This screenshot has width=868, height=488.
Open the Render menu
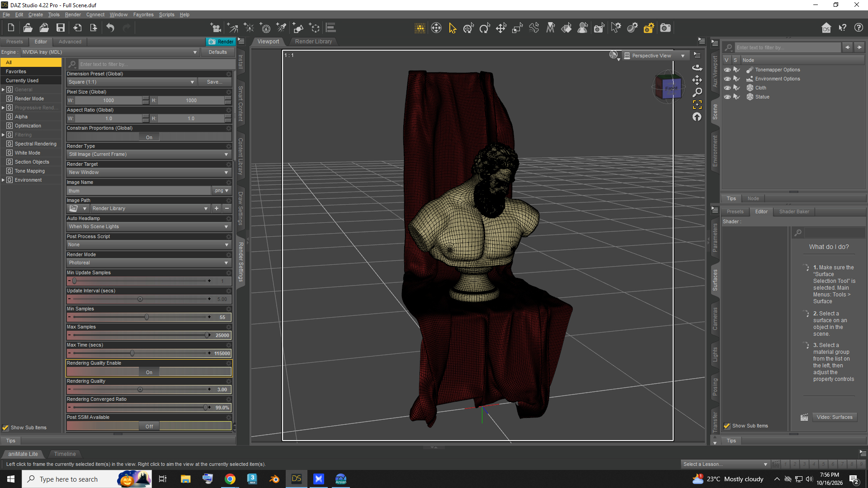73,14
